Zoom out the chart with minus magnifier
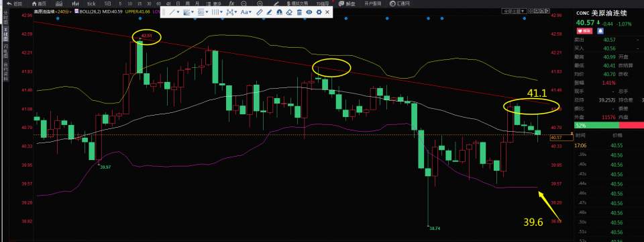The image size is (644, 242). (x=244, y=4)
